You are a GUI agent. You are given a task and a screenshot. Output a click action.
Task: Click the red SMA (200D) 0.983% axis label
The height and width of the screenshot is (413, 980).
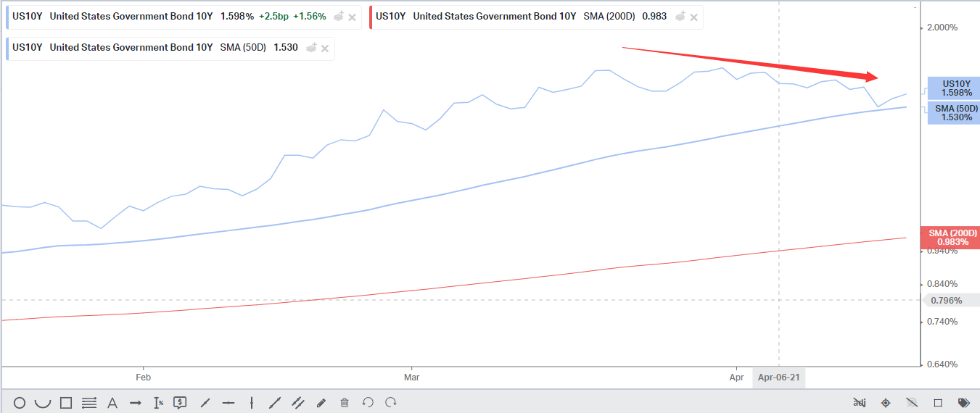point(951,238)
